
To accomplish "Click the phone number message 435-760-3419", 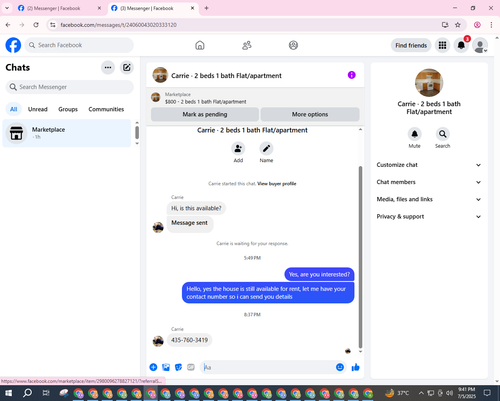I will tap(189, 340).
